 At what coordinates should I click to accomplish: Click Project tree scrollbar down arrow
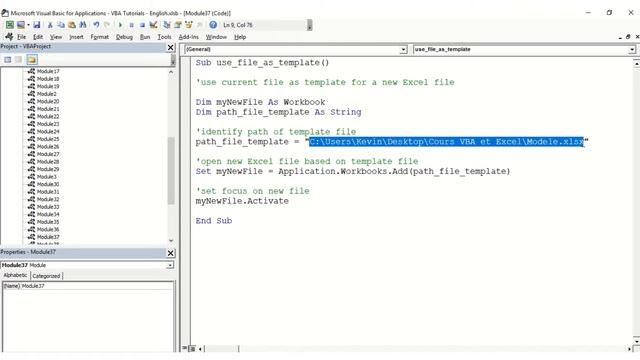coord(171,241)
